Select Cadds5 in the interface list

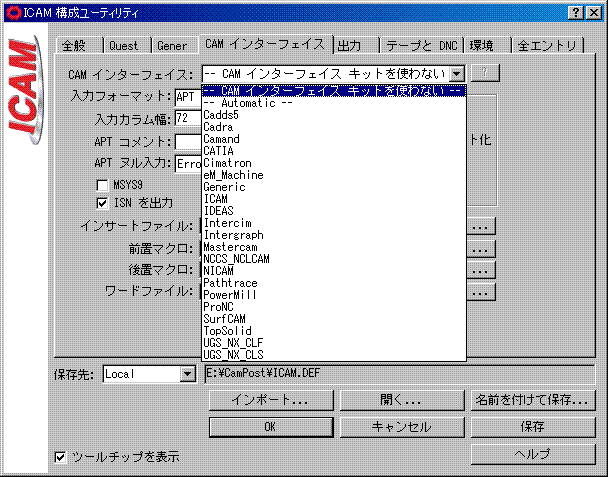click(x=334, y=115)
